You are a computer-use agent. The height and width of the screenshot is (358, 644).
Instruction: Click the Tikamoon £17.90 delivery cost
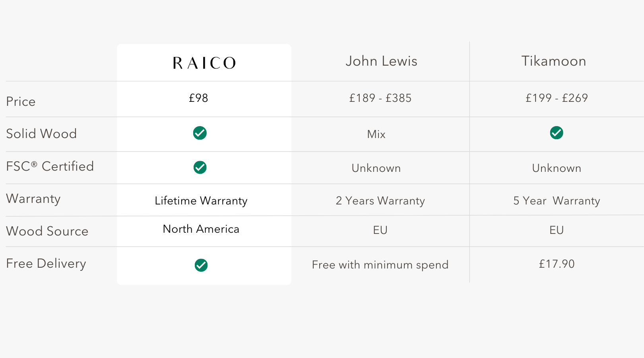tap(557, 264)
